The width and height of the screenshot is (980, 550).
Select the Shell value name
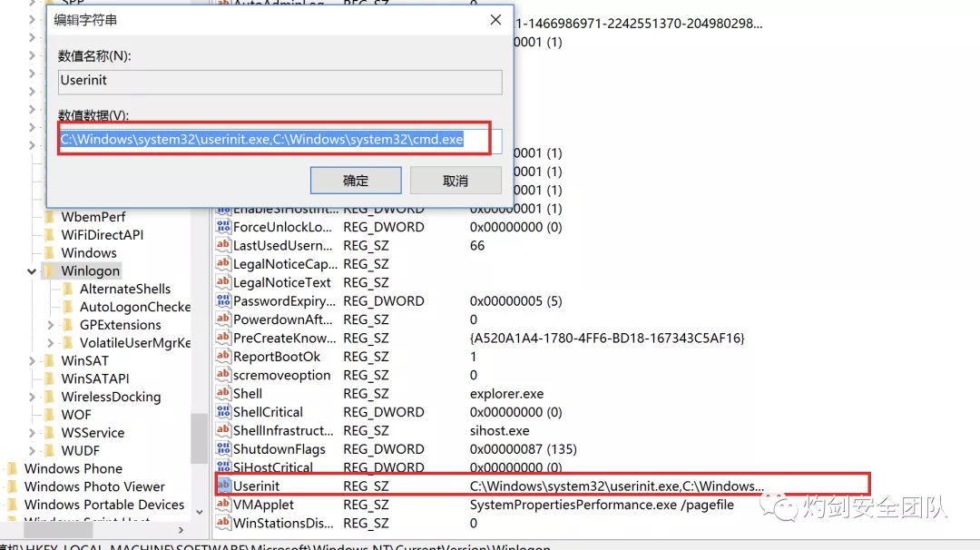[x=248, y=394]
